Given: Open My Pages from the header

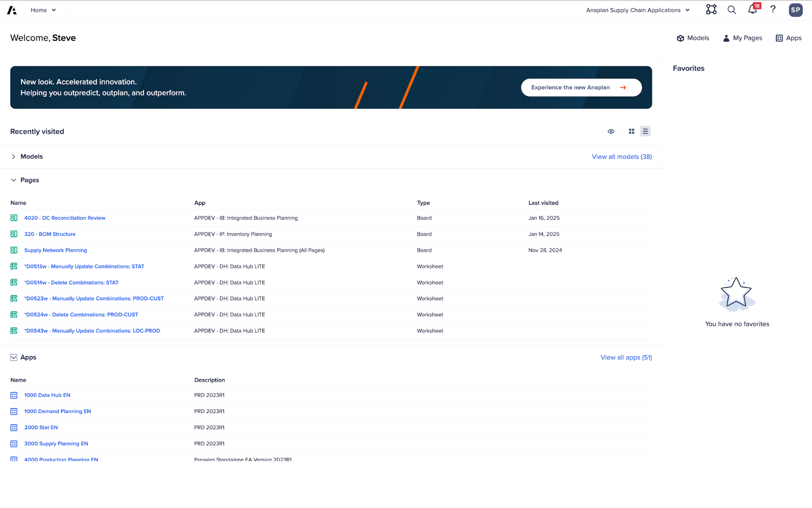Looking at the screenshot, I should (742, 38).
